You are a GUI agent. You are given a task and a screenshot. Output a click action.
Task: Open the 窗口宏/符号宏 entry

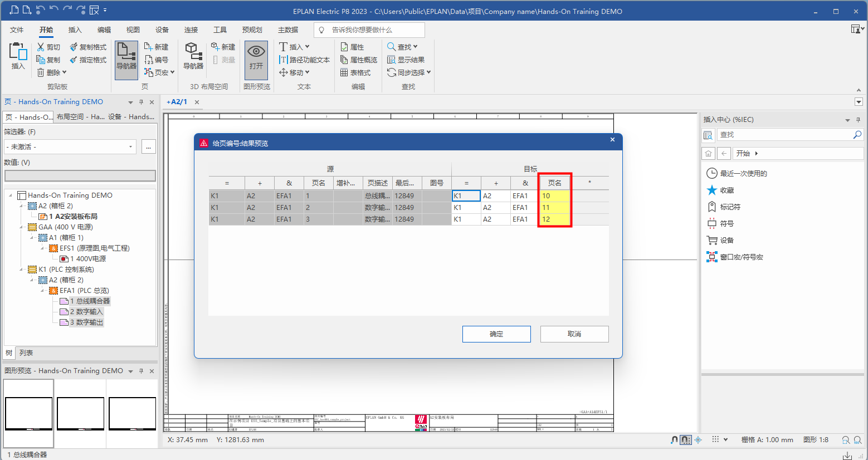741,257
